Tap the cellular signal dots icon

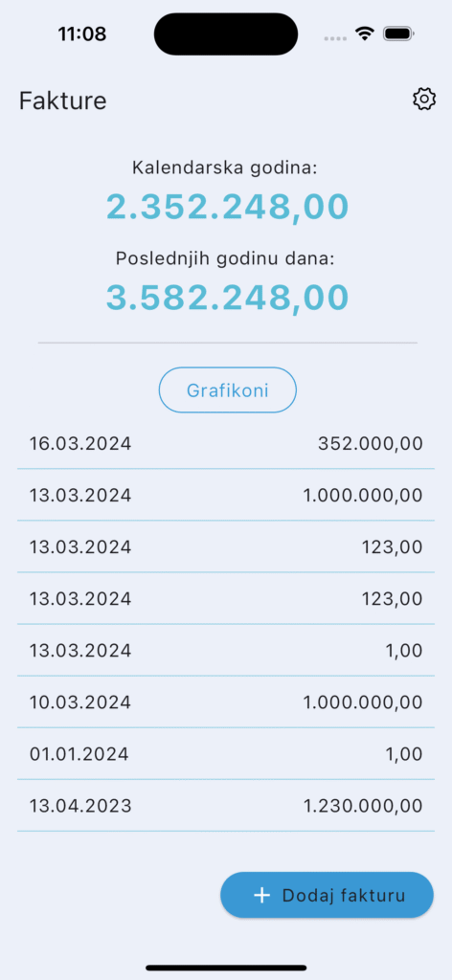335,38
